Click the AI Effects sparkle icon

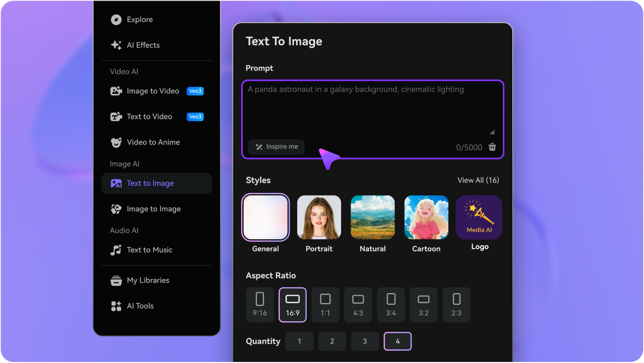coord(116,45)
